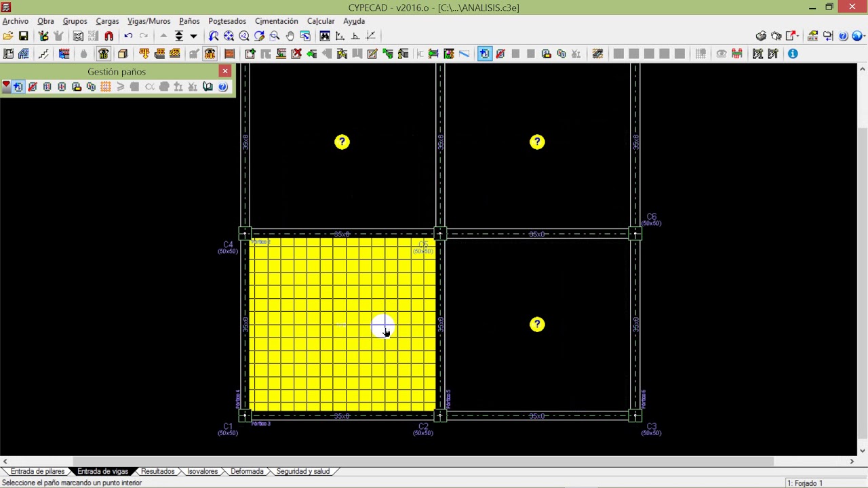Image resolution: width=868 pixels, height=488 pixels.
Task: Click the vertical scrollbar down arrow
Action: click(x=863, y=451)
